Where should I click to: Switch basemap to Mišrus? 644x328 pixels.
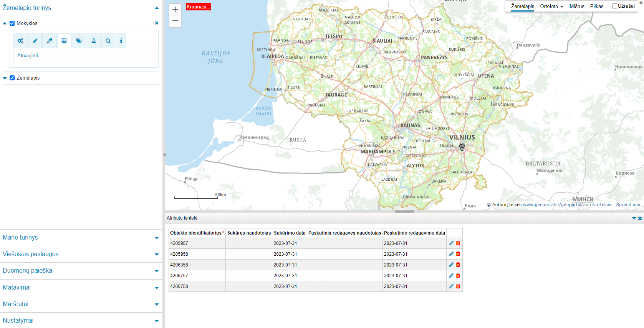[577, 7]
